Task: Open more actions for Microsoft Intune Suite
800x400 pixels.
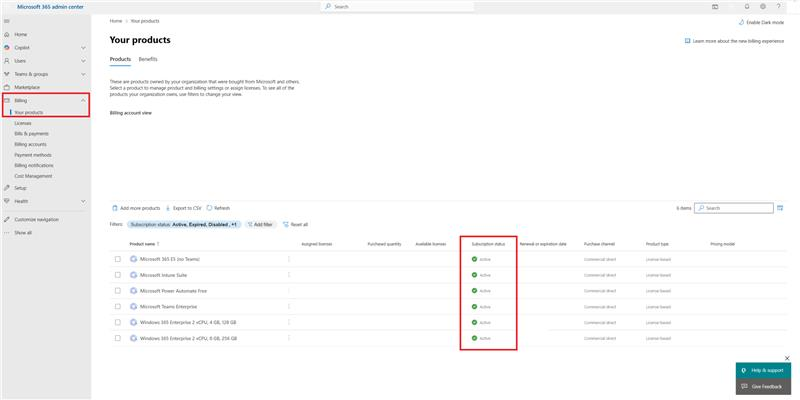Action: point(289,275)
